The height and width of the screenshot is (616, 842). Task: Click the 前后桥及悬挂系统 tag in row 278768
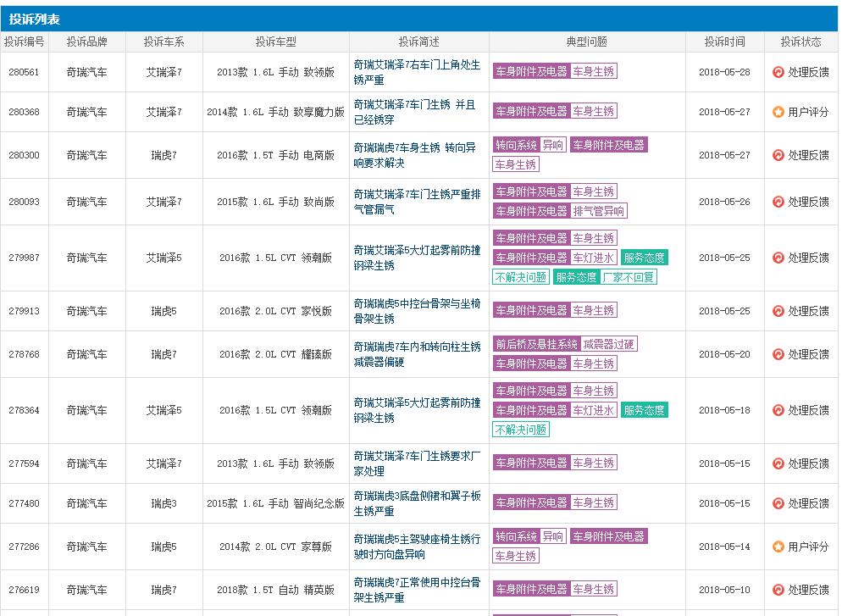pyautogui.click(x=536, y=344)
